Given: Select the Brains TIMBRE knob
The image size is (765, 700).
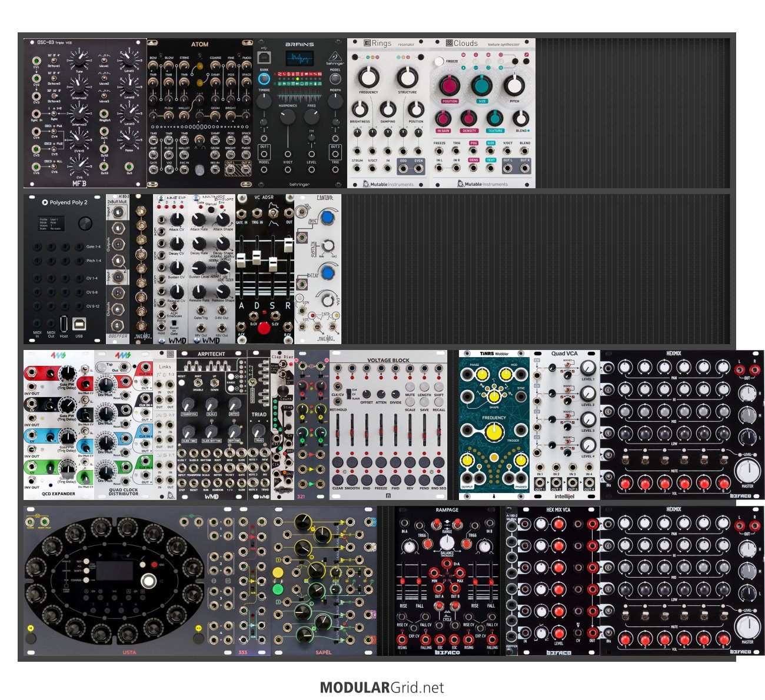Looking at the screenshot, I should (x=264, y=101).
